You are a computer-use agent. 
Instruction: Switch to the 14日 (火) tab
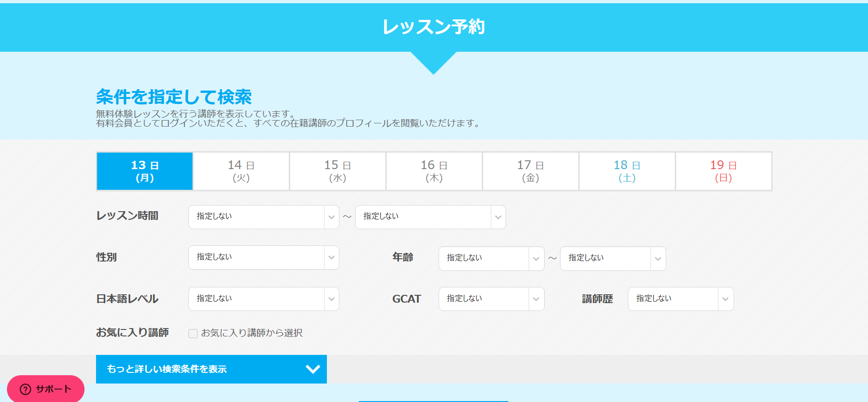(241, 171)
